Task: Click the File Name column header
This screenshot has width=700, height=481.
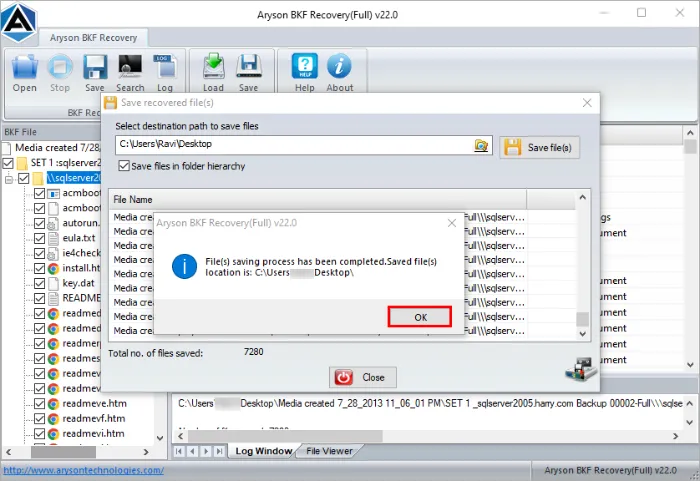Action: (x=317, y=199)
